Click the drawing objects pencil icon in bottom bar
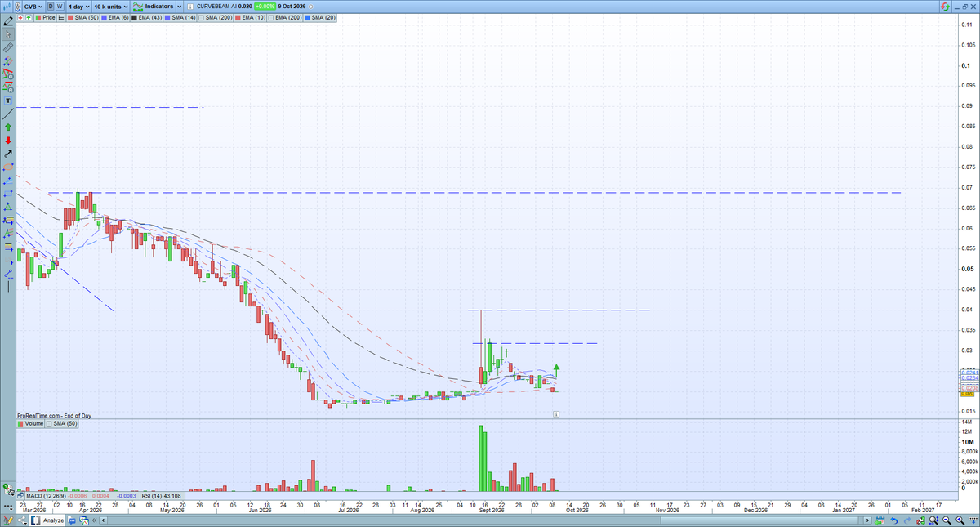Image resolution: width=980 pixels, height=527 pixels. [x=8, y=520]
